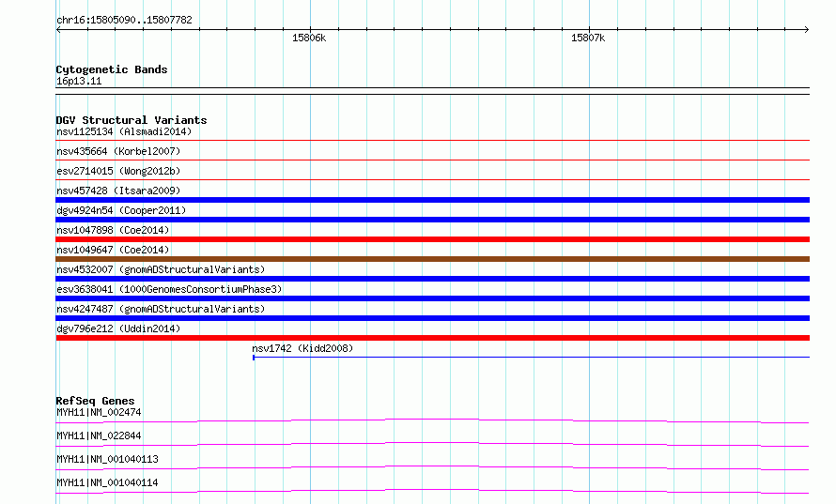Click the blue bar under dgv4924n54
This screenshot has height=504, width=836.
[432, 220]
